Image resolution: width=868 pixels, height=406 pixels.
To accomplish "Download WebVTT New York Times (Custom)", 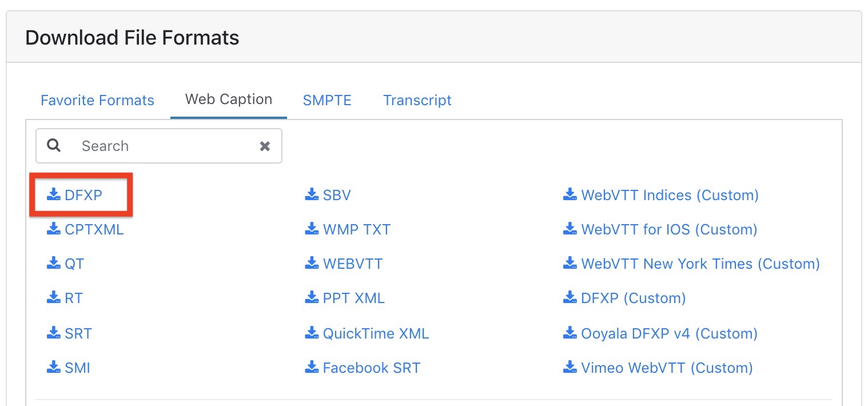I will point(692,264).
